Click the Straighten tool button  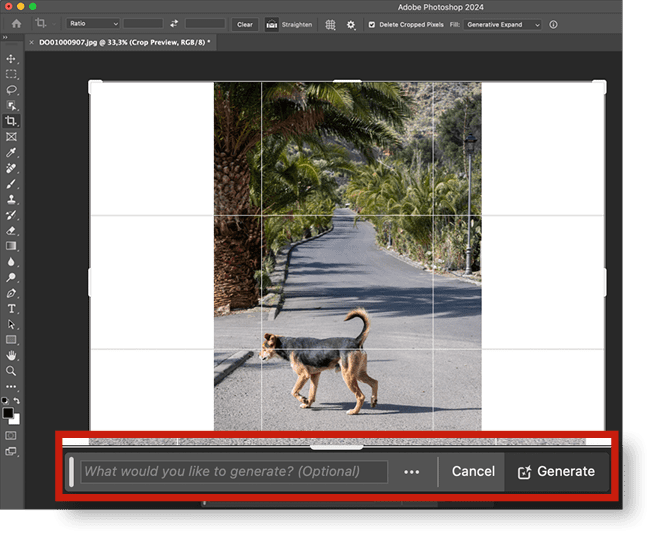pos(289,25)
